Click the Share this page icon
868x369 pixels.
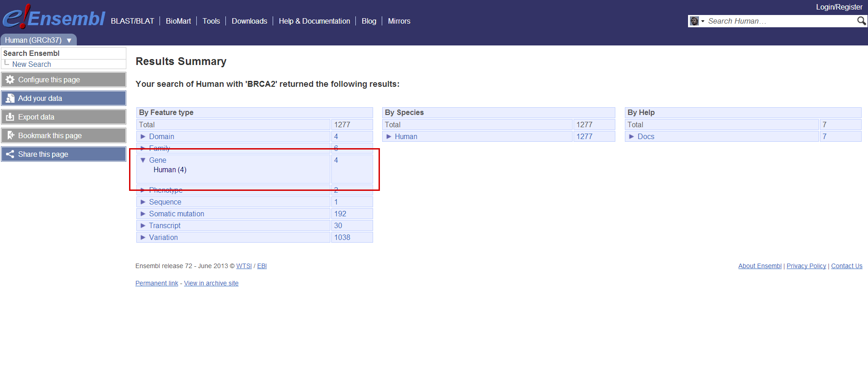pyautogui.click(x=10, y=154)
